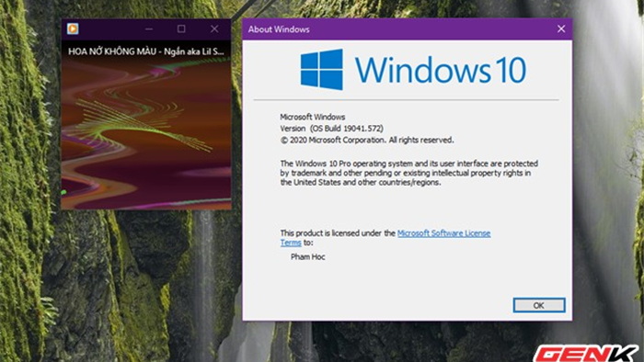
Task: Close the media player window
Action: click(x=214, y=28)
